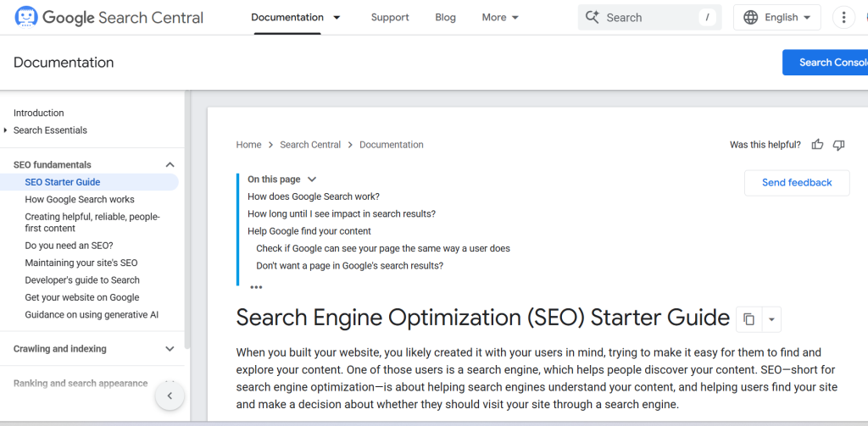
Task: Collapse the SEO fundamentals section
Action: tap(170, 165)
